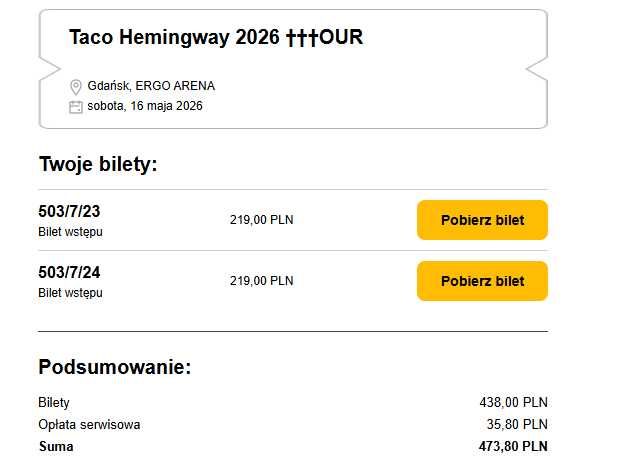Download ticket 503/7/23 with Pobierz bilet

482,220
